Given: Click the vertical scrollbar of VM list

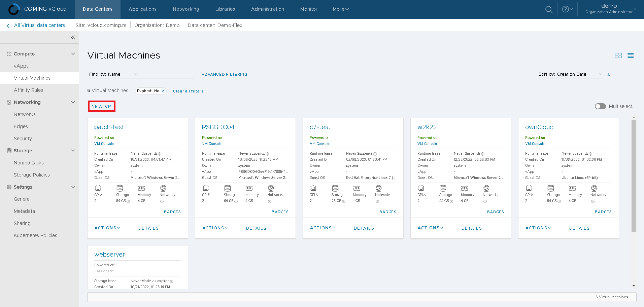Looking at the screenshot, I should [x=634, y=175].
